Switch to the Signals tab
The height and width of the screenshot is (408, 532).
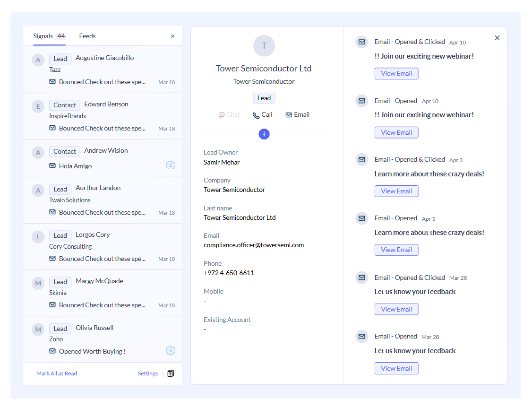pyautogui.click(x=49, y=36)
